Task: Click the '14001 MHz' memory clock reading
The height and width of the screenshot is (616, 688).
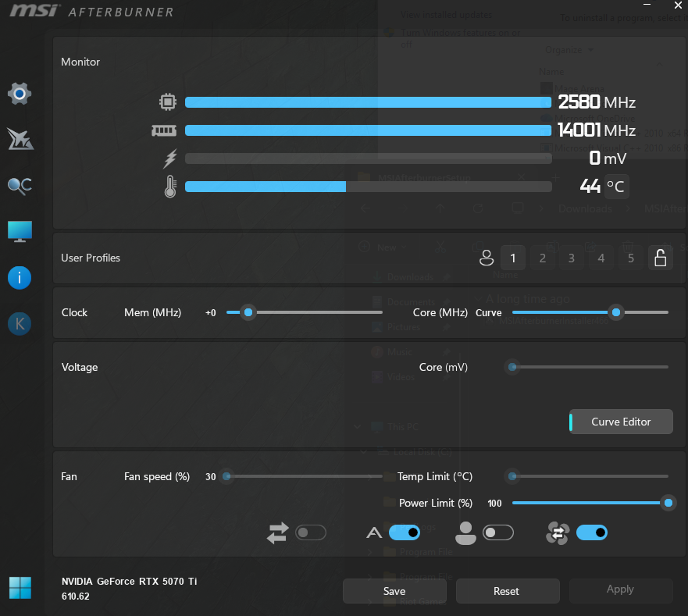Action: [597, 130]
